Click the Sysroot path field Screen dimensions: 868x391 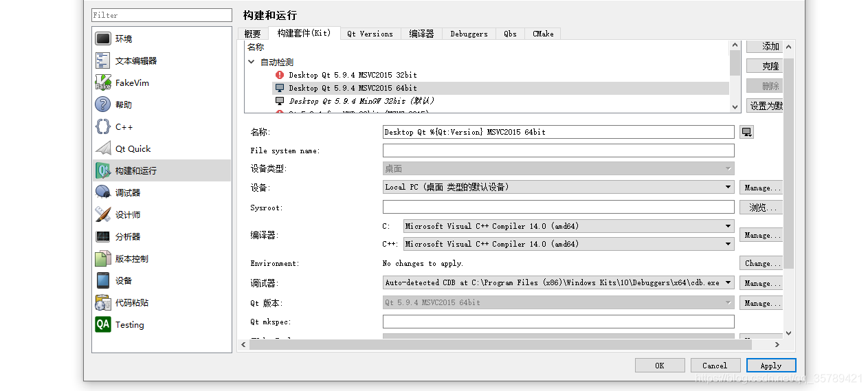tap(559, 207)
